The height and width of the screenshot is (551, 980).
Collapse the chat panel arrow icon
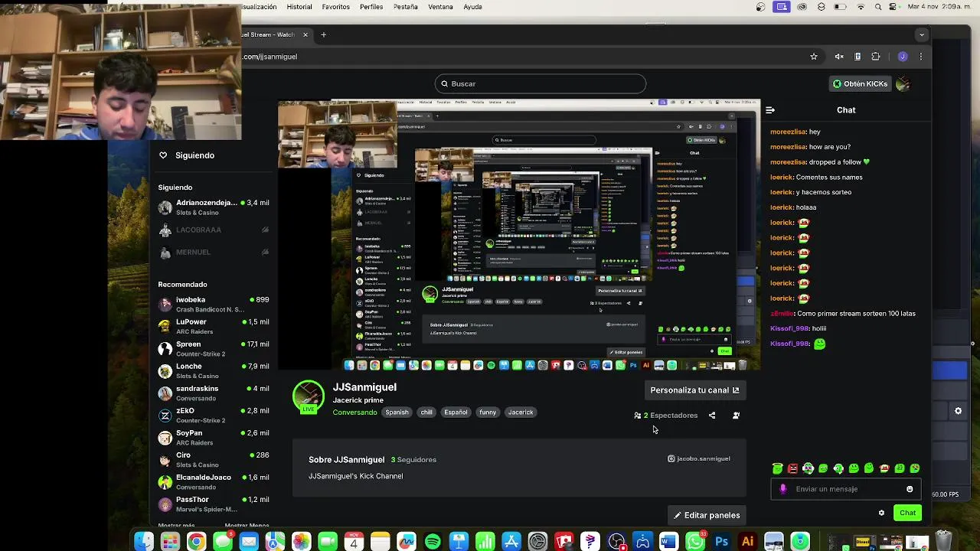click(x=770, y=110)
